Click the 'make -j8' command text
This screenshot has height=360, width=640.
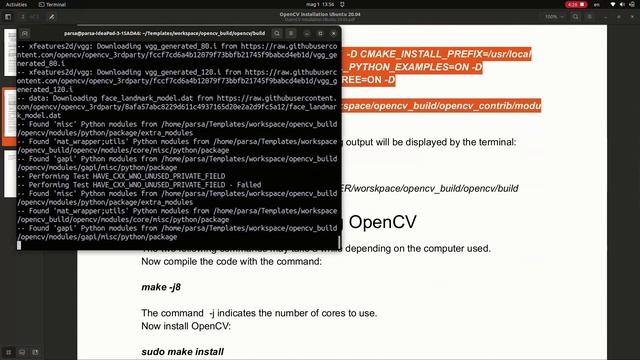161,287
